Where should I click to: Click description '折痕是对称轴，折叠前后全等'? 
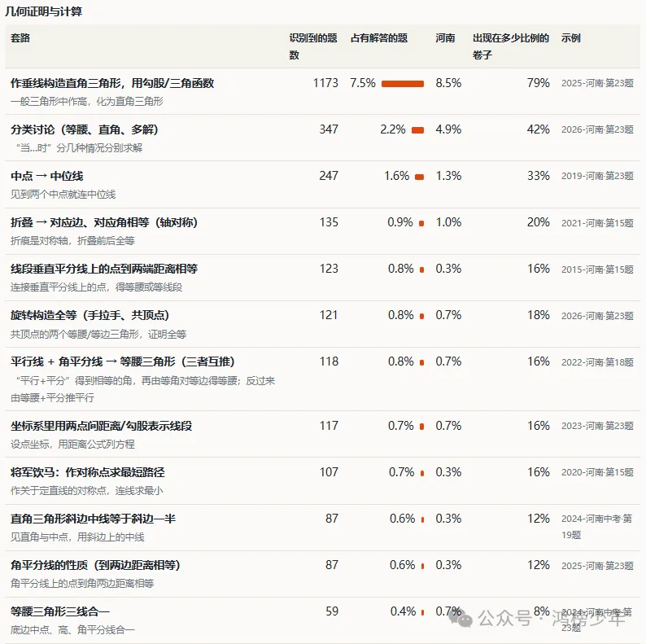point(72,241)
